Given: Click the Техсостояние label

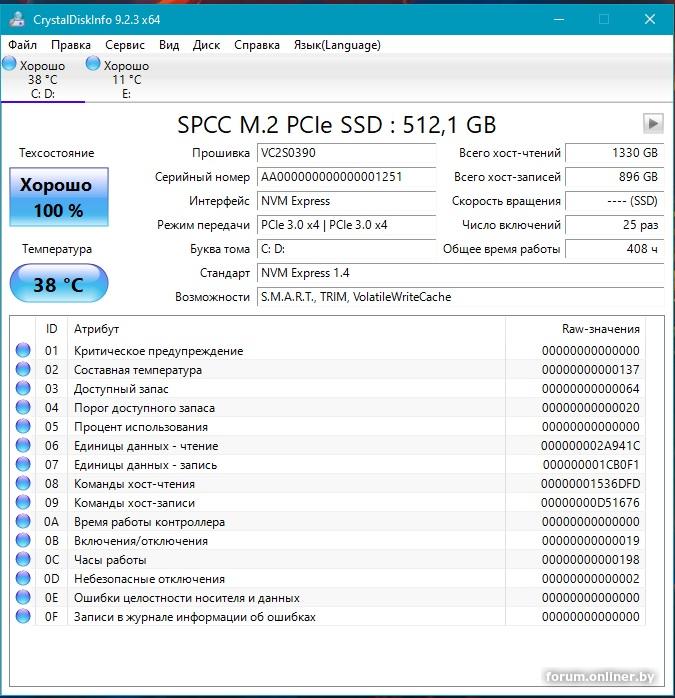Looking at the screenshot, I should tap(57, 153).
